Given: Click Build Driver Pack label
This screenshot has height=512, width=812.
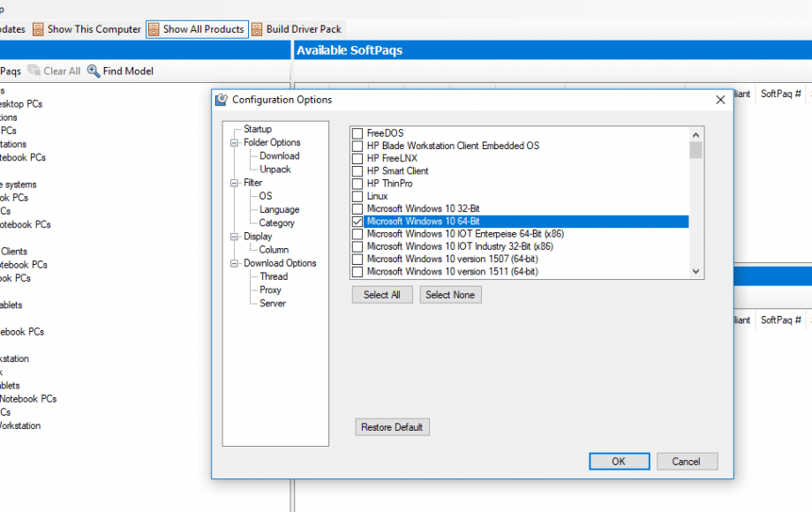Looking at the screenshot, I should (x=304, y=29).
